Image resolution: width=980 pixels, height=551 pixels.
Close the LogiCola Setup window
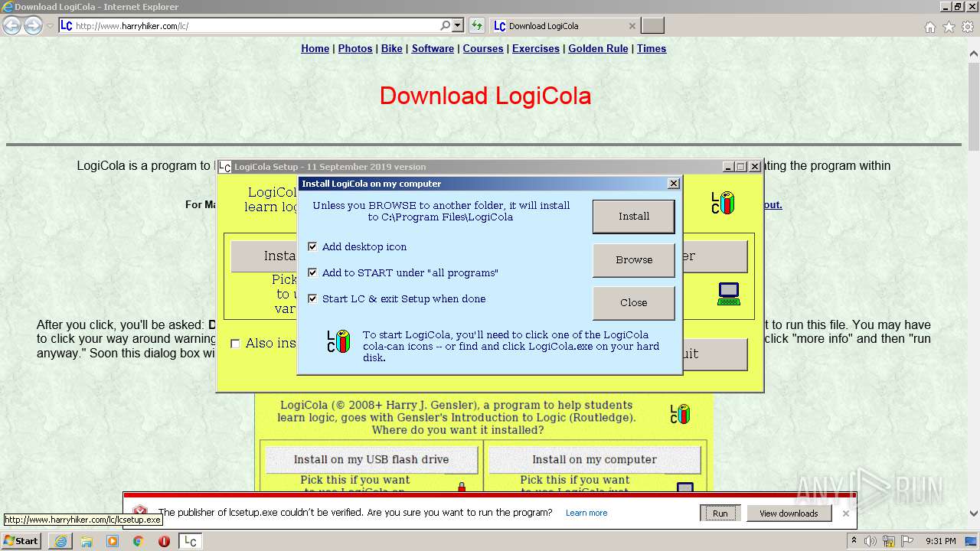(754, 167)
